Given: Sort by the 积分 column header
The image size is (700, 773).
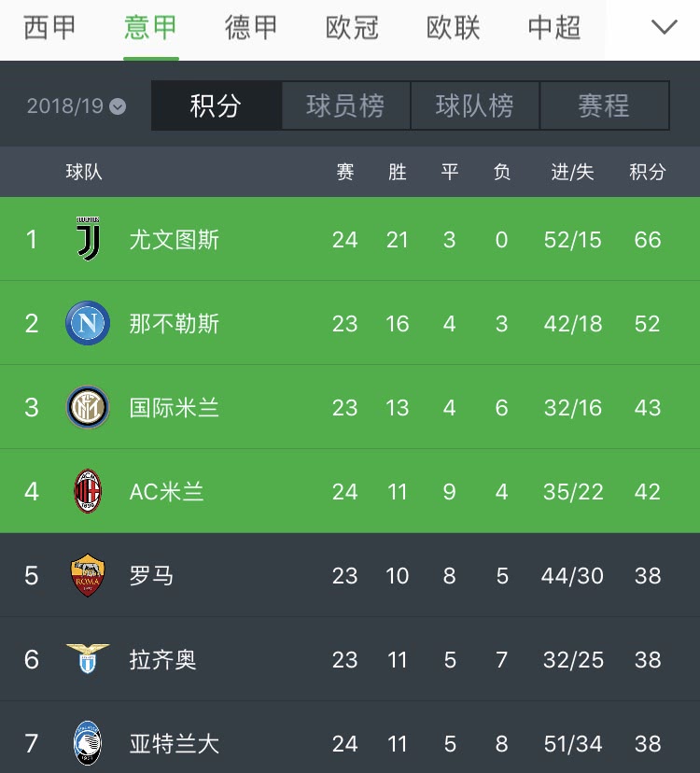Looking at the screenshot, I should tap(647, 172).
